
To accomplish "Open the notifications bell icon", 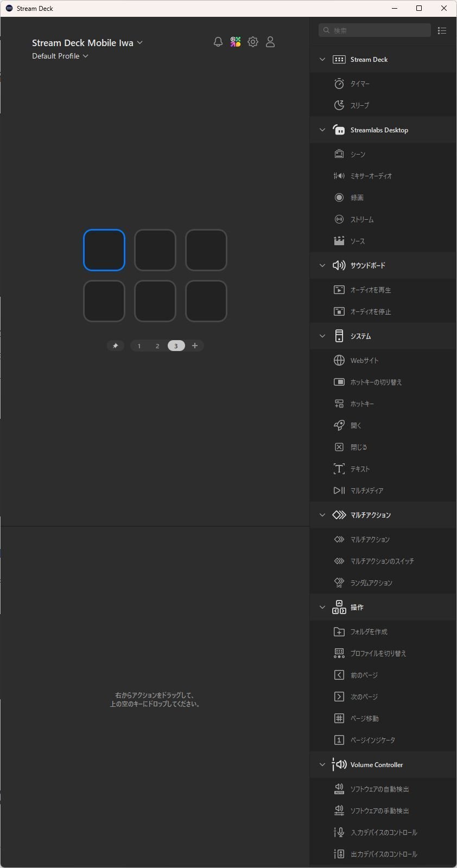I will point(218,42).
